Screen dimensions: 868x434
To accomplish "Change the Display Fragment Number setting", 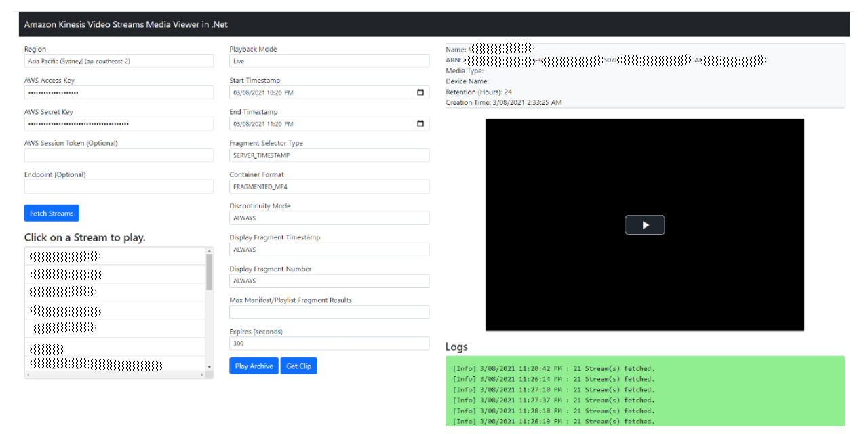I will [x=329, y=280].
